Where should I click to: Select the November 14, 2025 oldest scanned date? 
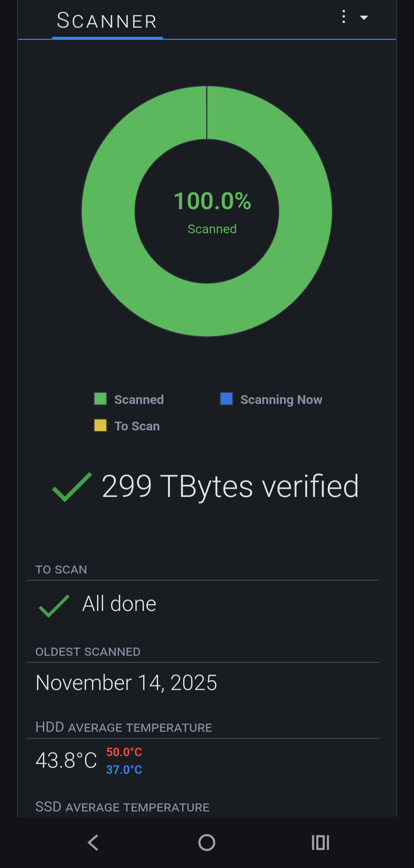coord(126,682)
